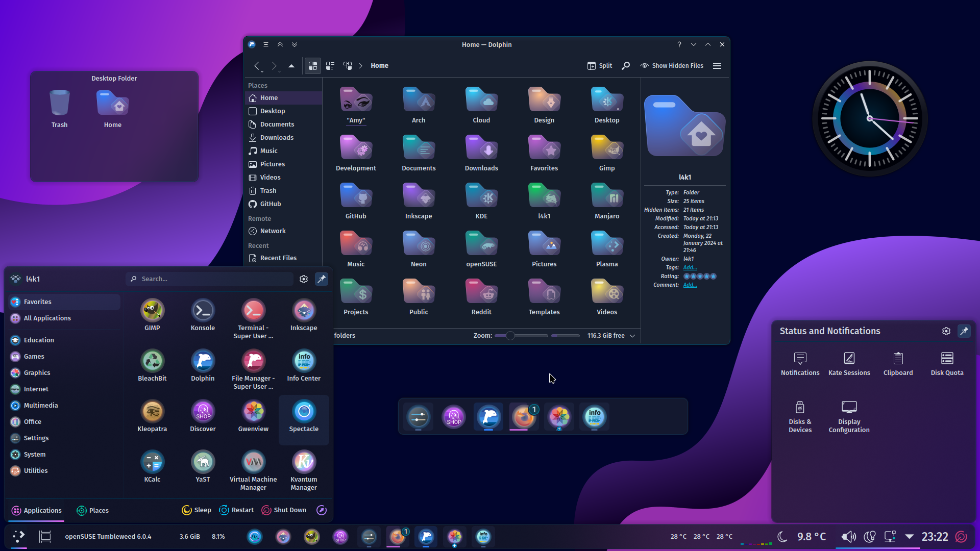Select Network in Dolphin Remote section

click(x=284, y=231)
